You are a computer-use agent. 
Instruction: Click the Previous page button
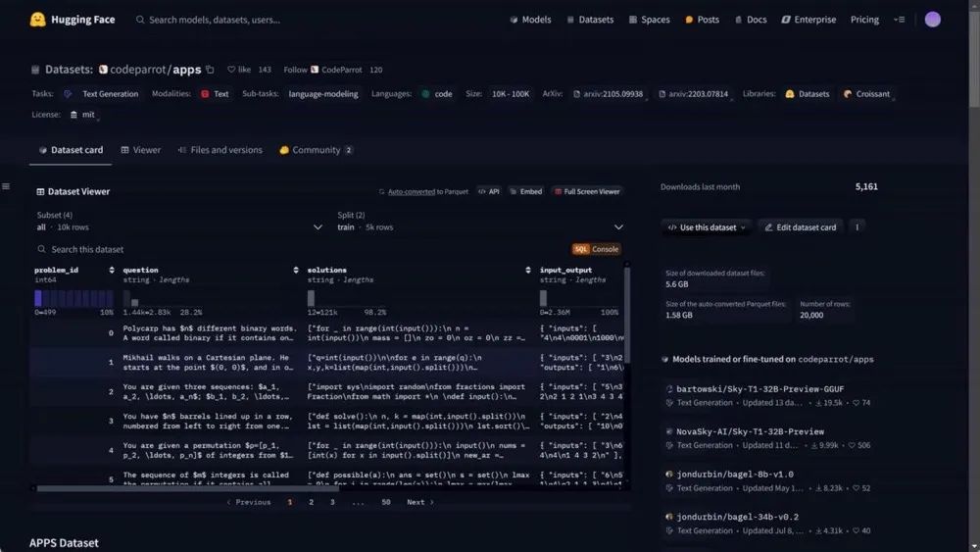(249, 502)
